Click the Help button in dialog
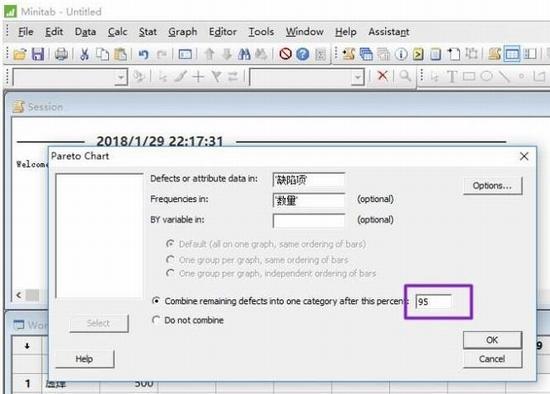This screenshot has width=550, height=394. pos(85,359)
